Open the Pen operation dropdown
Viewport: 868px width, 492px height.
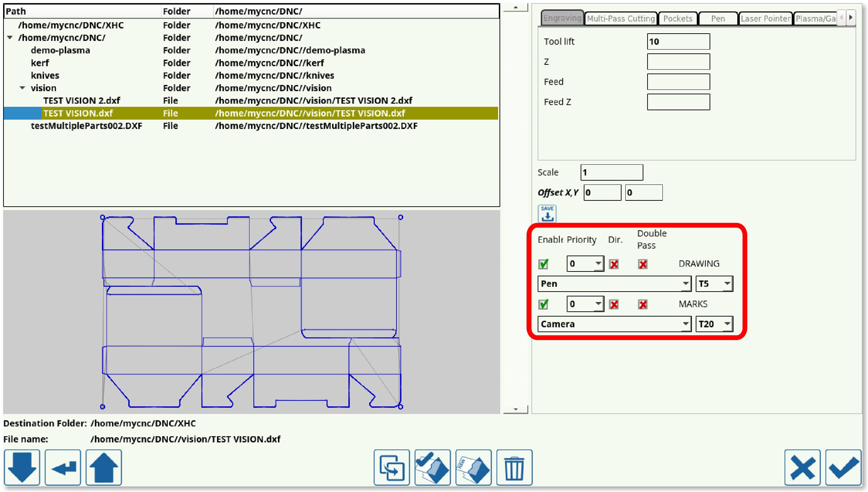(x=685, y=284)
